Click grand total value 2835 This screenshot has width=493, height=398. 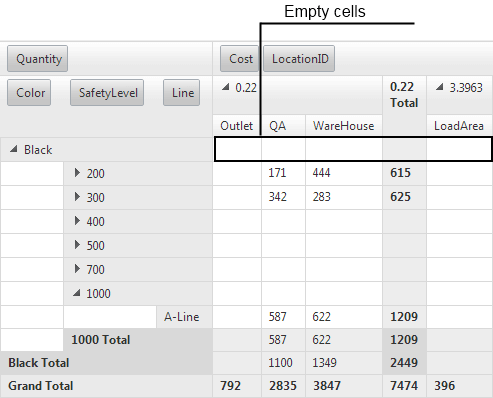pyautogui.click(x=283, y=386)
